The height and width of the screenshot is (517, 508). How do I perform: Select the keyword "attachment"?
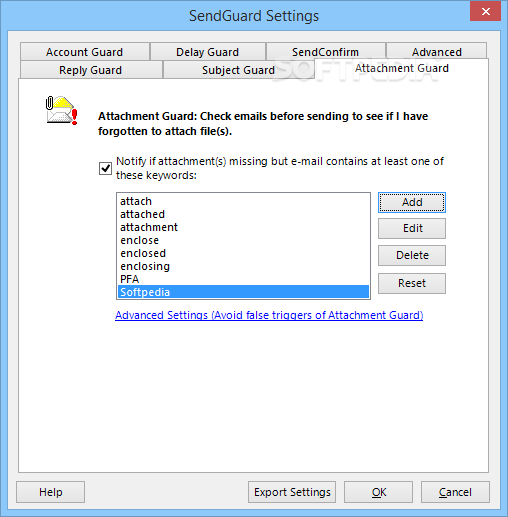[x=243, y=227]
